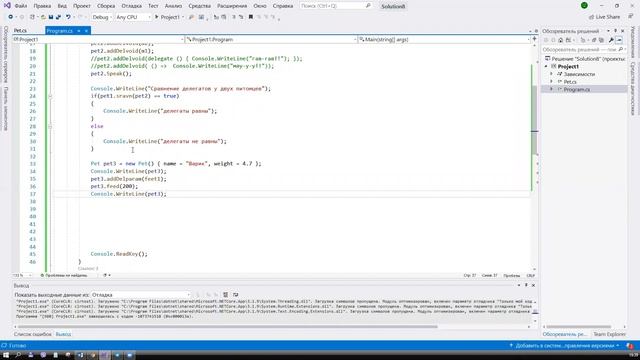Select the Вывод tab at bottom
Image resolution: width=640 pixels, height=360 pixels.
pyautogui.click(x=63, y=334)
